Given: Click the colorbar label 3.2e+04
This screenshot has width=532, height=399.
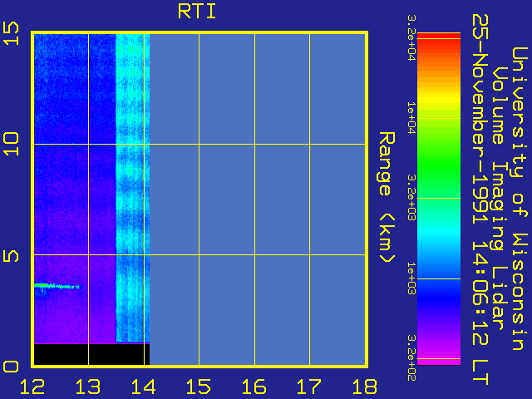Looking at the screenshot, I should click(x=411, y=37).
